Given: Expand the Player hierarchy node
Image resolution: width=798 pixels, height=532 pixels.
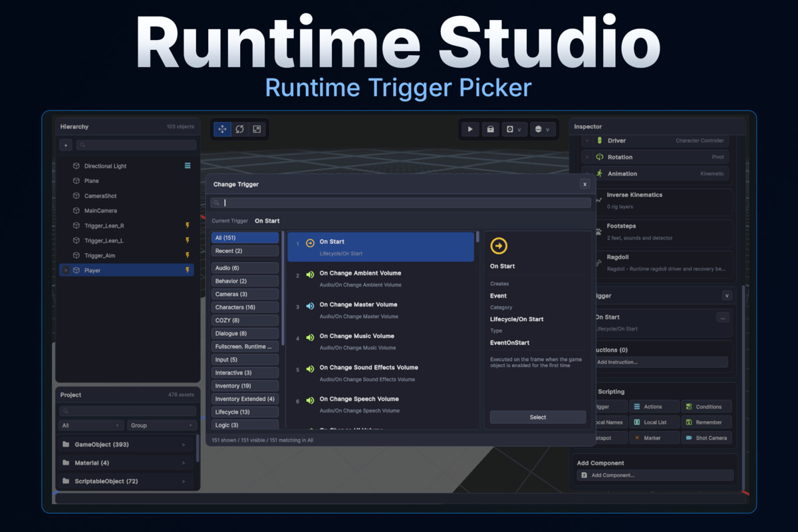Looking at the screenshot, I should [x=65, y=270].
